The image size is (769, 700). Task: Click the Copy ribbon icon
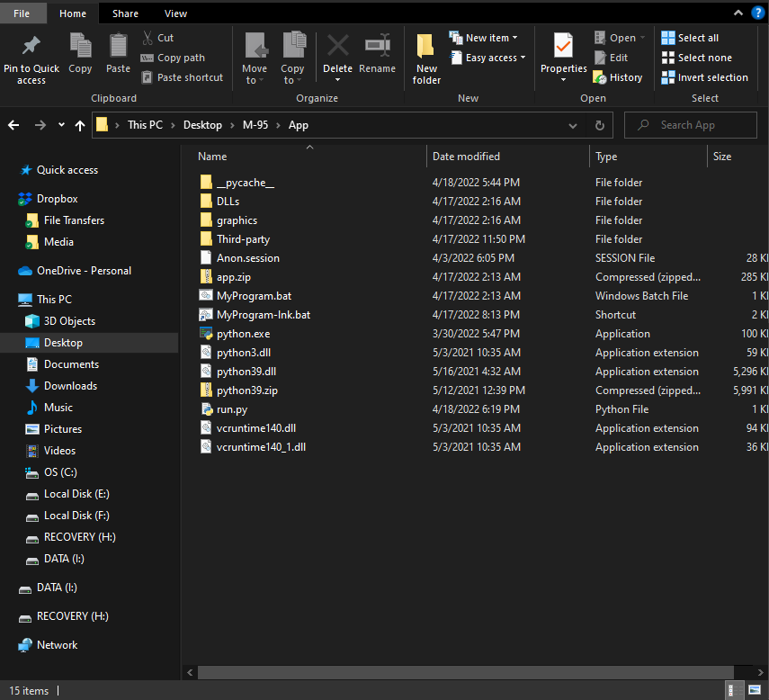pyautogui.click(x=80, y=46)
